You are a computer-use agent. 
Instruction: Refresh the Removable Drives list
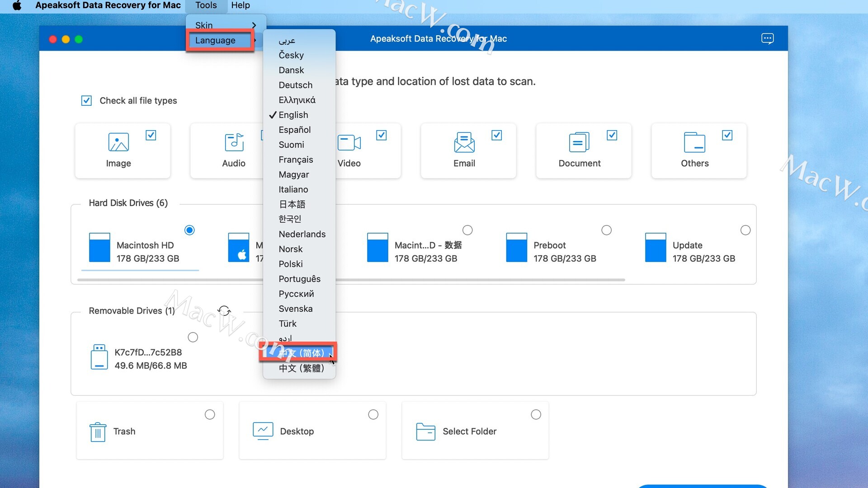[x=224, y=310]
